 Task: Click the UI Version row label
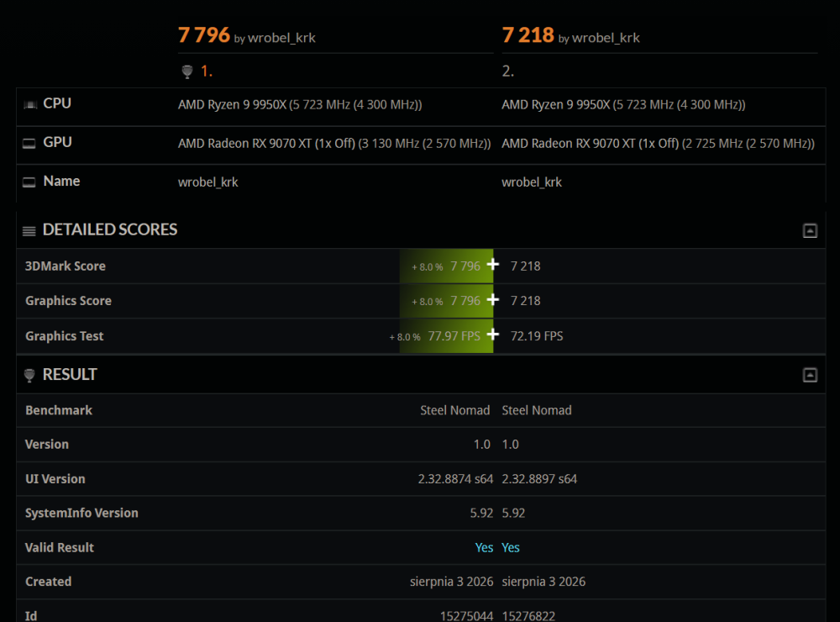point(55,479)
